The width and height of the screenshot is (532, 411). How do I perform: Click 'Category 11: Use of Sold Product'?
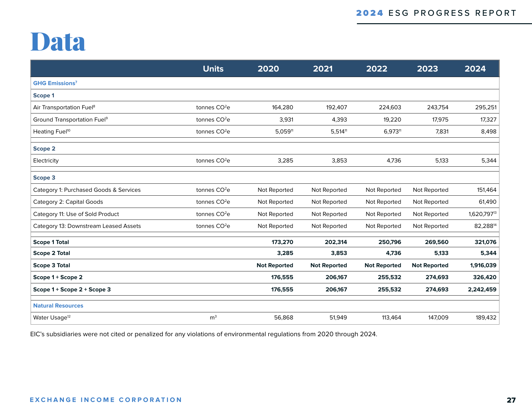click(x=76, y=214)
